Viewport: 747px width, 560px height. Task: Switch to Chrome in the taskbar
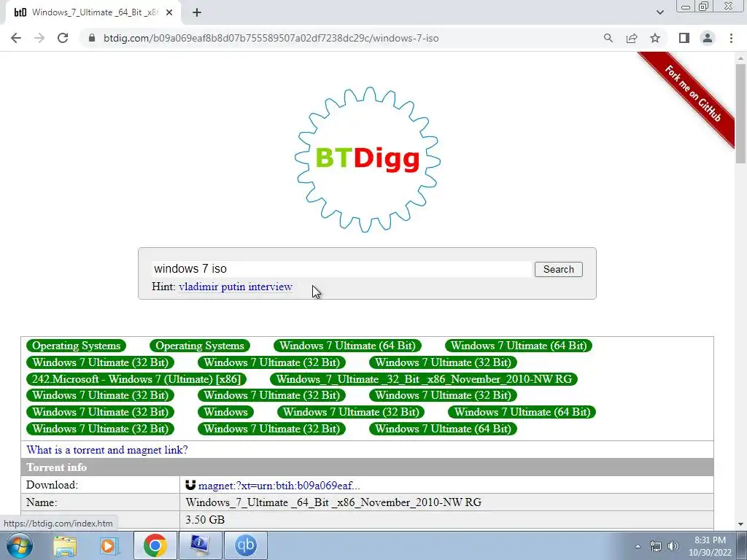click(155, 545)
